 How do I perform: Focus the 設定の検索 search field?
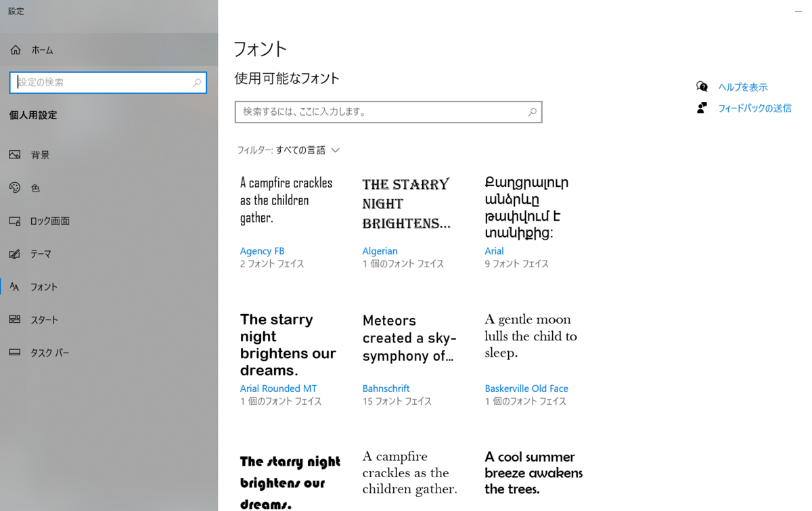(108, 83)
